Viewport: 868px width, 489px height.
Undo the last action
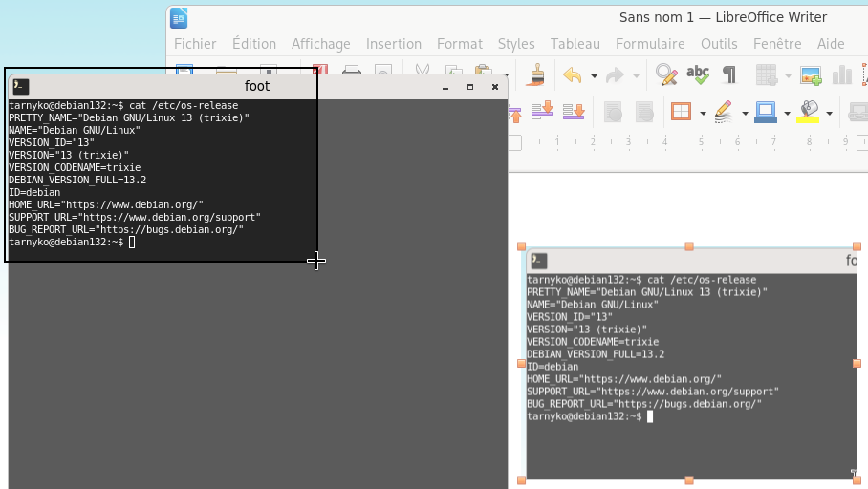pos(572,75)
